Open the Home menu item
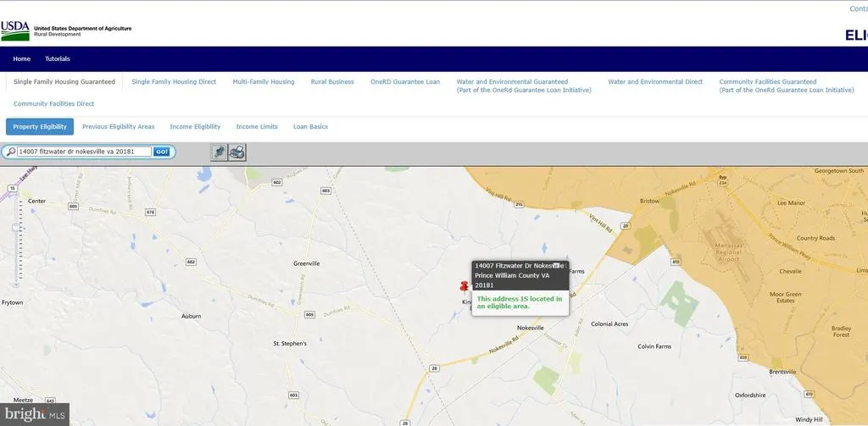Viewport: 868px width, 426px height. (x=21, y=58)
